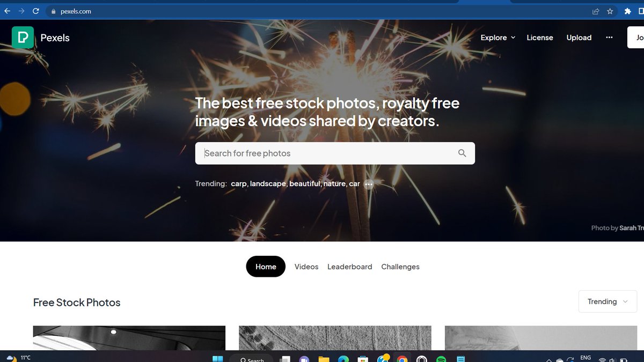This screenshot has height=362, width=644.
Task: Click the Pexels green logo icon
Action: pos(23,38)
